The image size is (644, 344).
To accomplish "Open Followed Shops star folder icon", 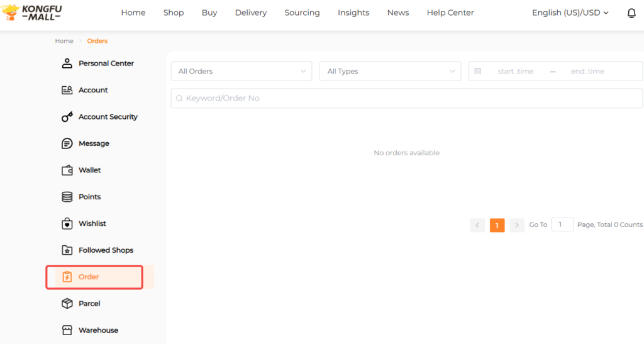I will coord(67,250).
